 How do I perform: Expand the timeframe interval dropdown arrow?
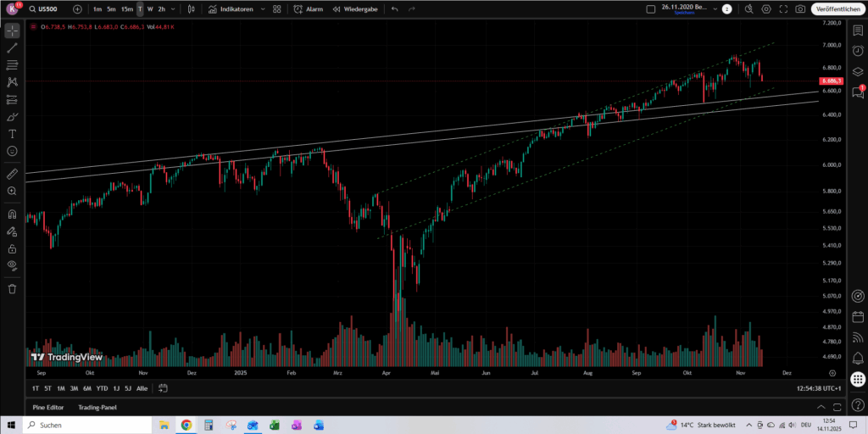point(173,8)
